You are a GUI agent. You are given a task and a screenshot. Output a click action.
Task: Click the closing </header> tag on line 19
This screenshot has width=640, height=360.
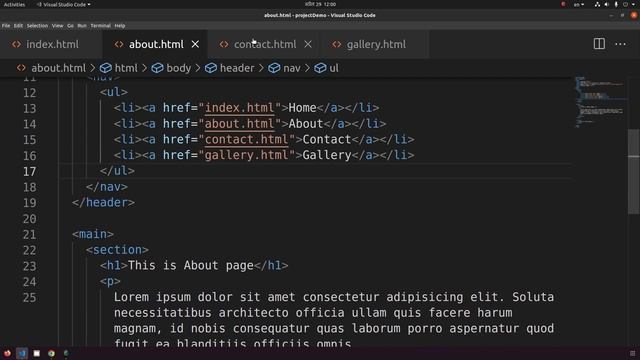[103, 202]
